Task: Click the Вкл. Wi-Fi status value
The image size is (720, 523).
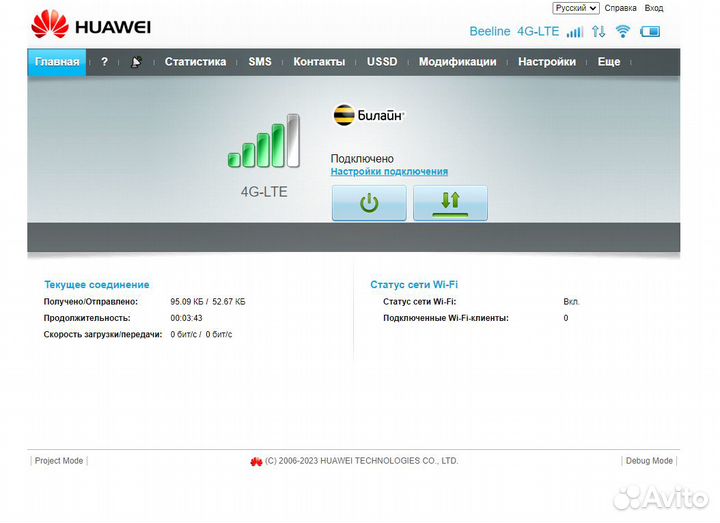Action: coord(571,302)
